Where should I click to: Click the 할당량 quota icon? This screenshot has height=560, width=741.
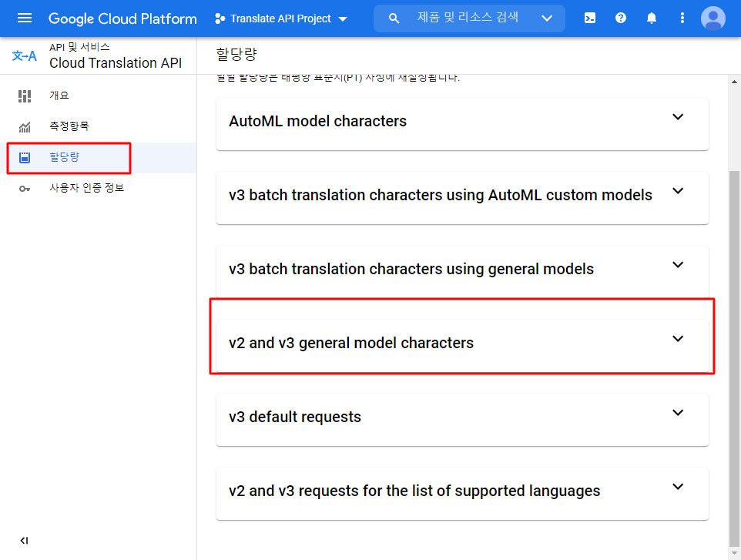coord(25,157)
